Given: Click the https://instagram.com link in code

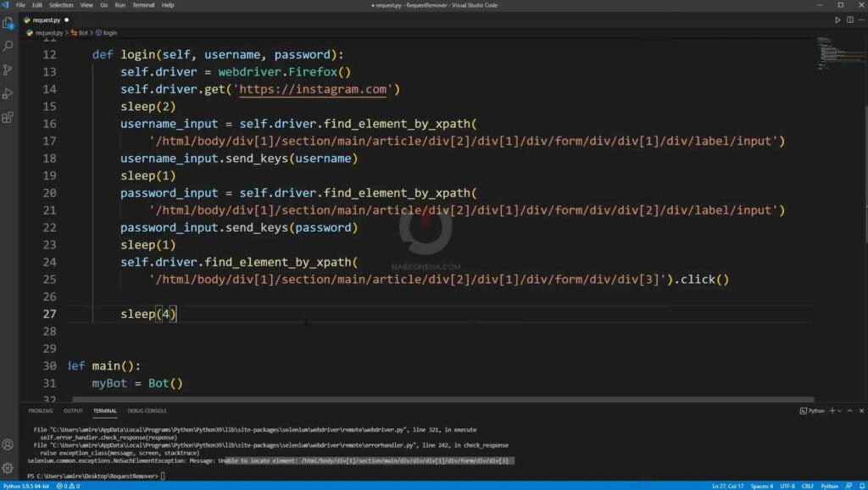Looking at the screenshot, I should point(313,89).
